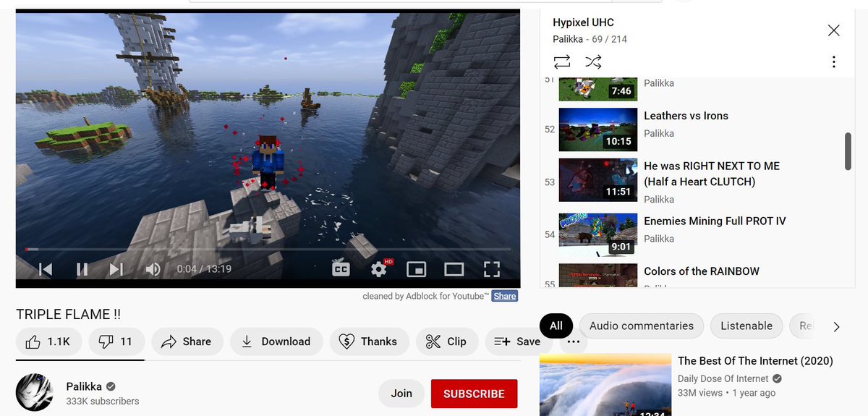Share the TRIPLE FLAME video
This screenshot has height=416, width=868.
(x=187, y=341)
